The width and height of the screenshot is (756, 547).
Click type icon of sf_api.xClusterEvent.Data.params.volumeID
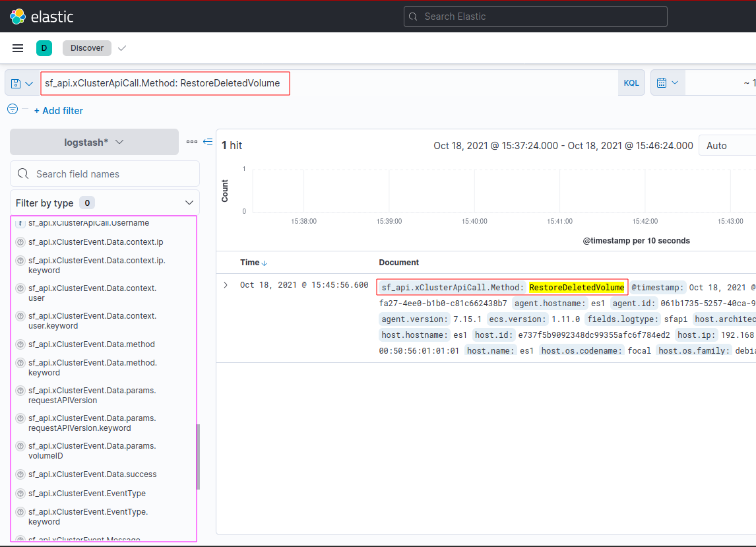[x=20, y=446]
